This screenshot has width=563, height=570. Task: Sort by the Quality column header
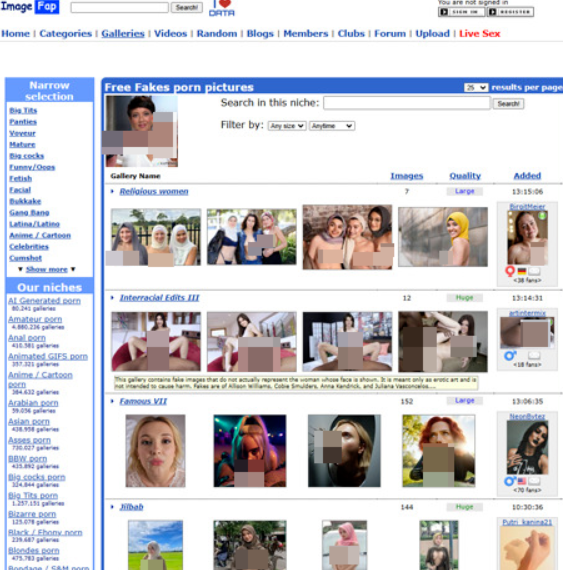point(465,176)
